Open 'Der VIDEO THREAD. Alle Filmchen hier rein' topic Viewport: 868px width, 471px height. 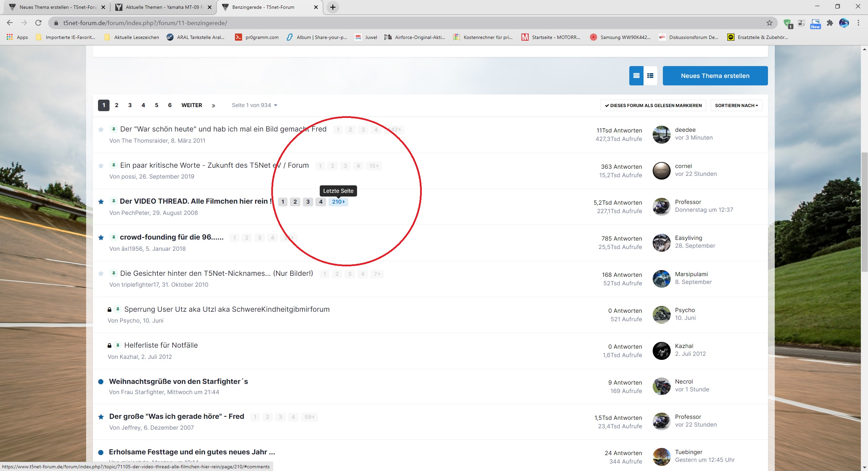tap(196, 201)
